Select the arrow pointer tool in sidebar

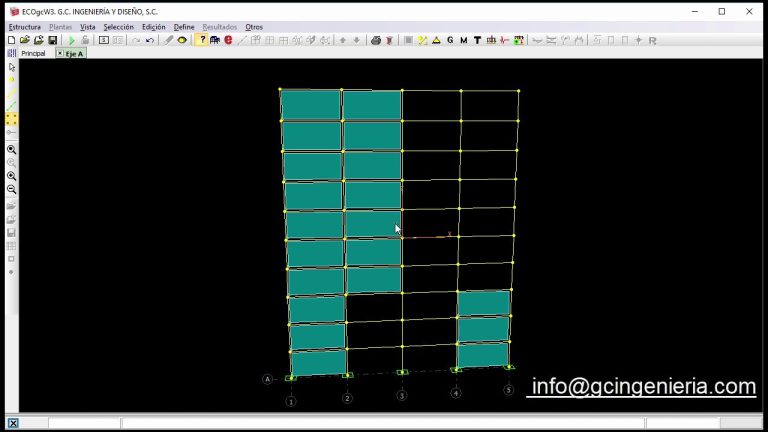(12, 67)
